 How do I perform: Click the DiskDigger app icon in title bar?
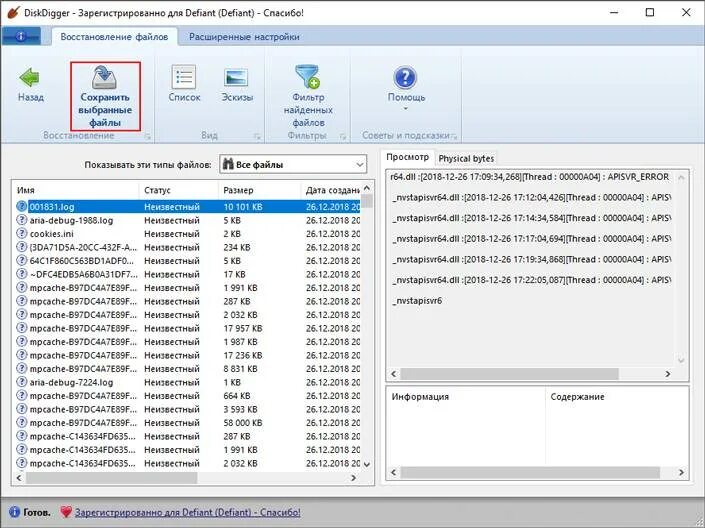[12, 12]
